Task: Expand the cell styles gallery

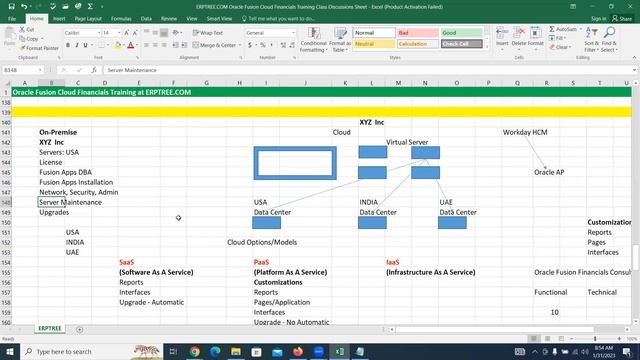Action: point(486,47)
